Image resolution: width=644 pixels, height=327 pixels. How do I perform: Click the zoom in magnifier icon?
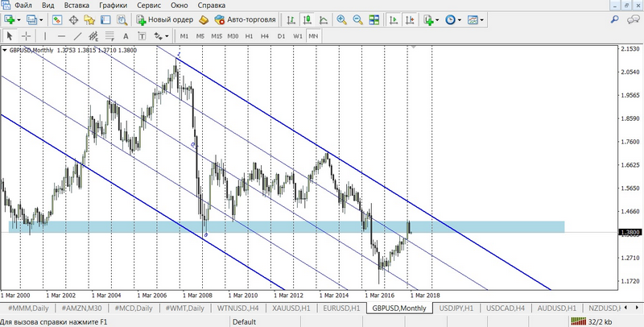(342, 19)
